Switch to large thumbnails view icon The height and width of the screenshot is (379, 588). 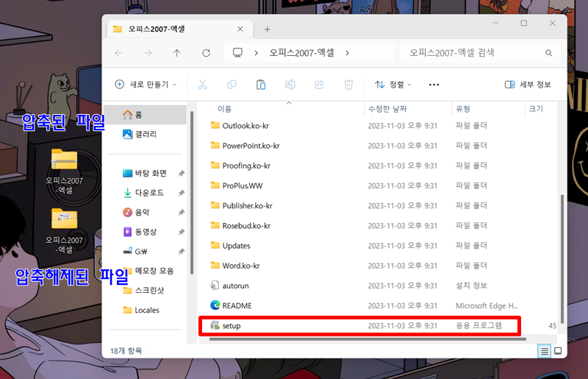558,351
